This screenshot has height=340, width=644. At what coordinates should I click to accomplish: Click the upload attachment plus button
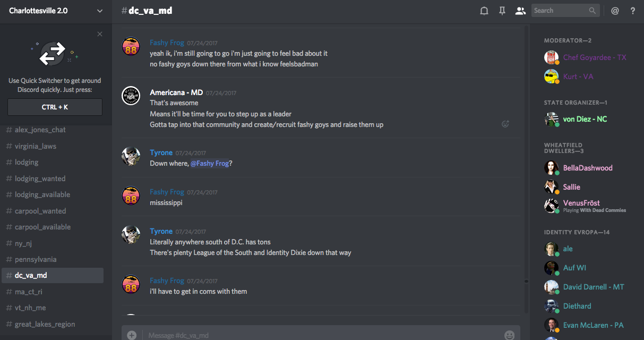coord(132,335)
